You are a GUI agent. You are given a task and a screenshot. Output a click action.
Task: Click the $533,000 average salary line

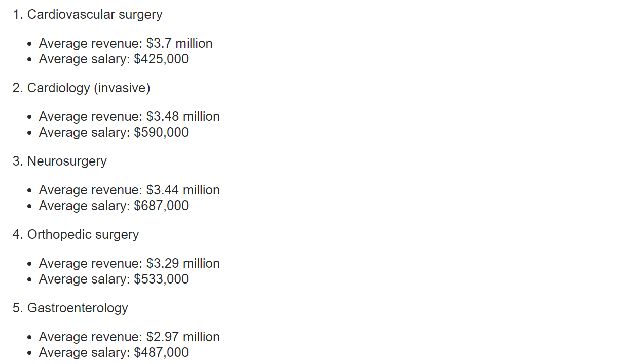click(x=114, y=279)
